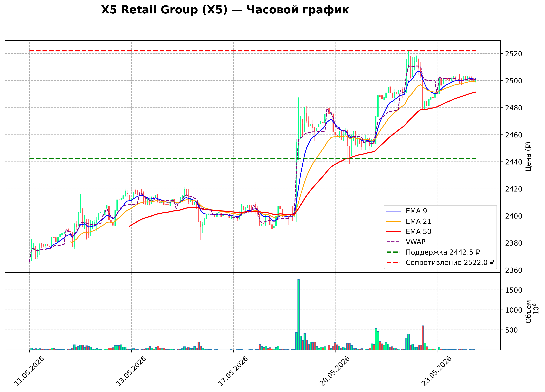Click the 2400 price axis label
The width and height of the screenshot is (545, 392).
coord(514,216)
